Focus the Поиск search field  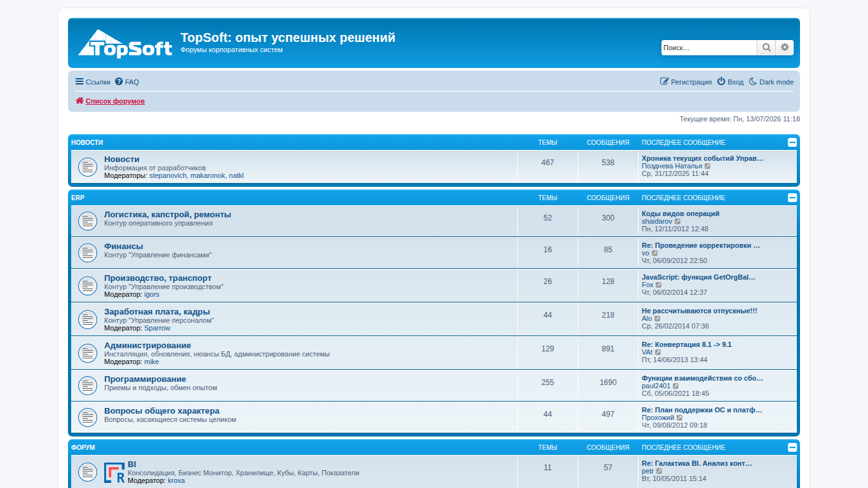click(709, 48)
